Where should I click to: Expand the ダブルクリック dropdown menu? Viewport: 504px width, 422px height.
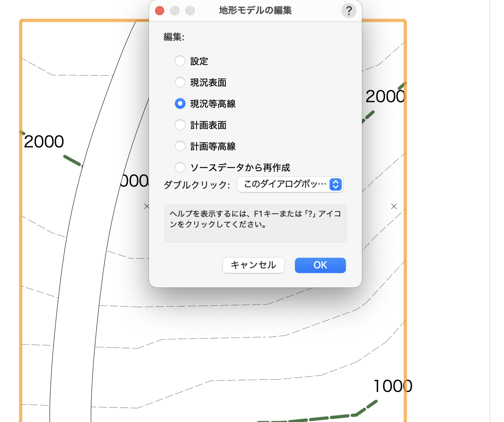tap(290, 184)
